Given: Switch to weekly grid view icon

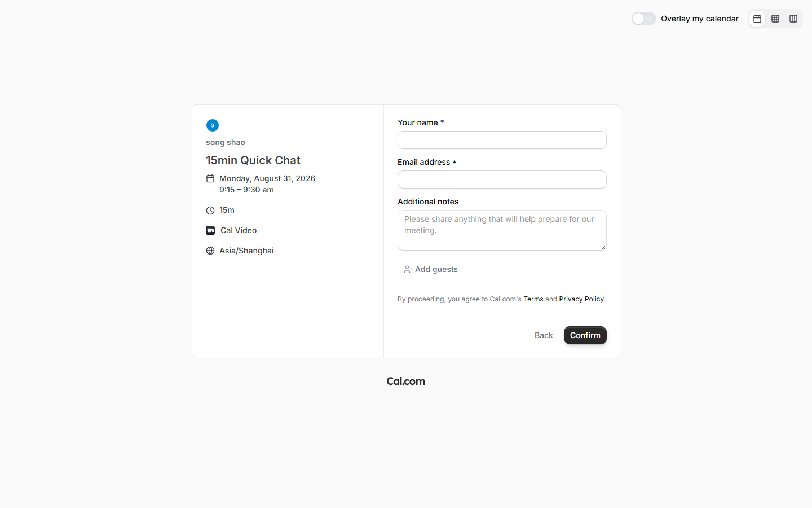Looking at the screenshot, I should pos(775,19).
